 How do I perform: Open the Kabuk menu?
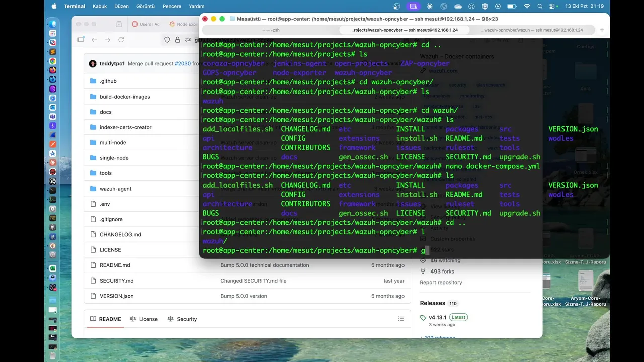tap(100, 6)
